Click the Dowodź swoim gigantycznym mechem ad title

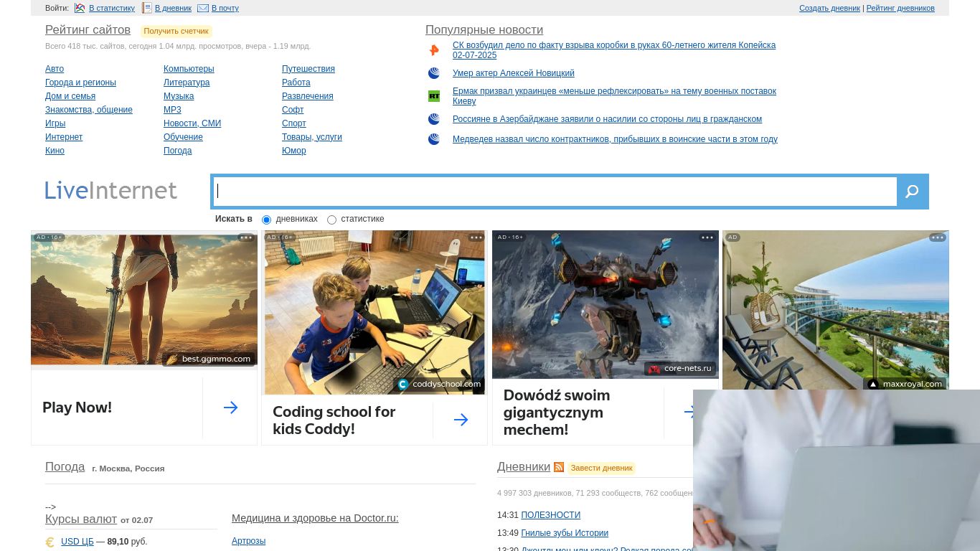coord(557,413)
